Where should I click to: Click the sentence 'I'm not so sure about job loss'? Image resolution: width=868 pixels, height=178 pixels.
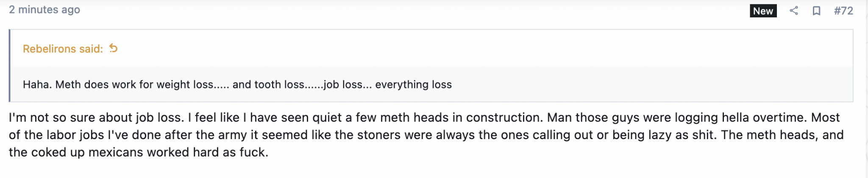[96, 118]
